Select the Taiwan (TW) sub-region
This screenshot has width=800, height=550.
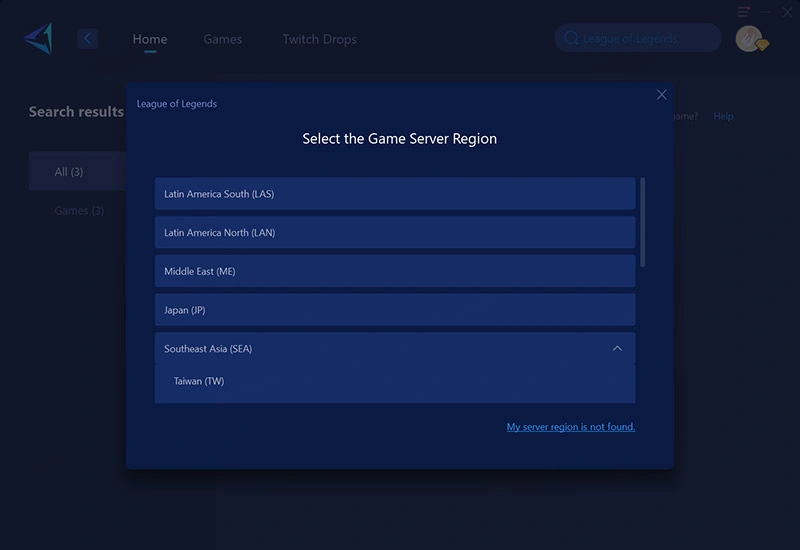[x=395, y=381]
